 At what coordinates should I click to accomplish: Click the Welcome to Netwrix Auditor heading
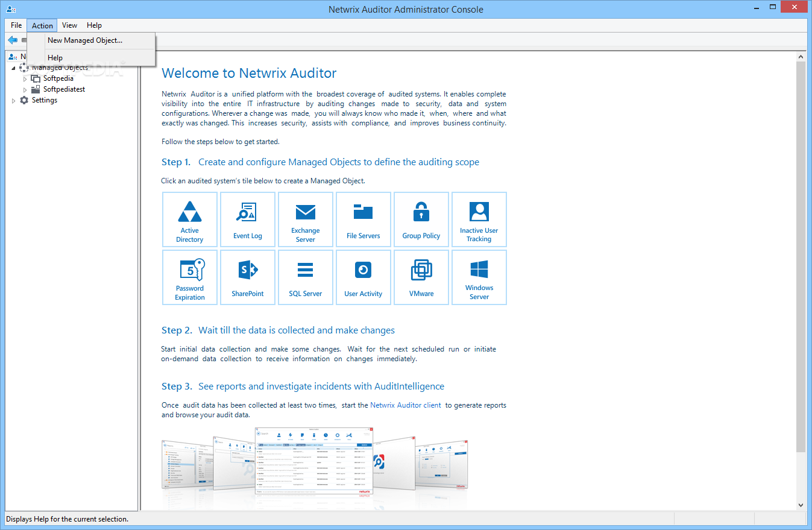click(x=249, y=74)
